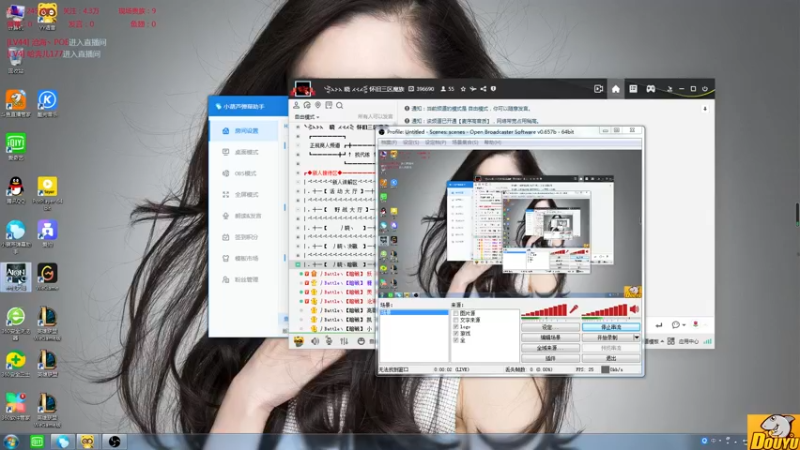Click the OBS stream preview area
This screenshot has width=800, height=450.
(510, 223)
